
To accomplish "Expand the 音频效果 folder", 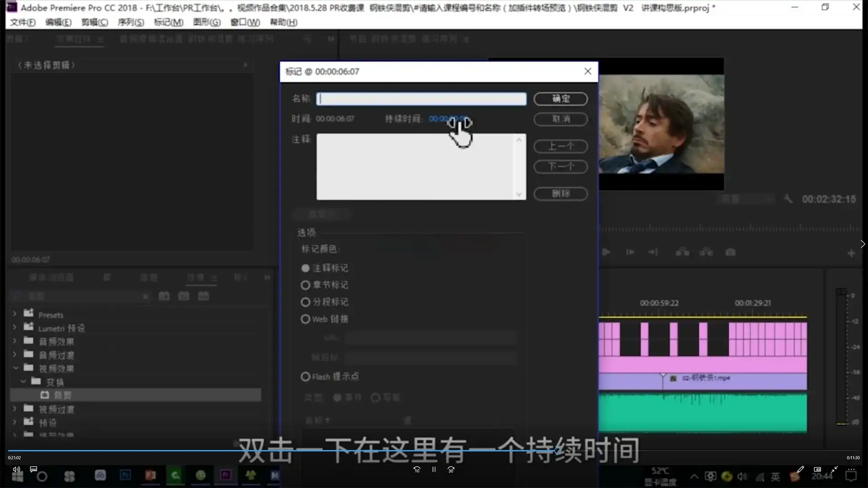I will (x=14, y=341).
